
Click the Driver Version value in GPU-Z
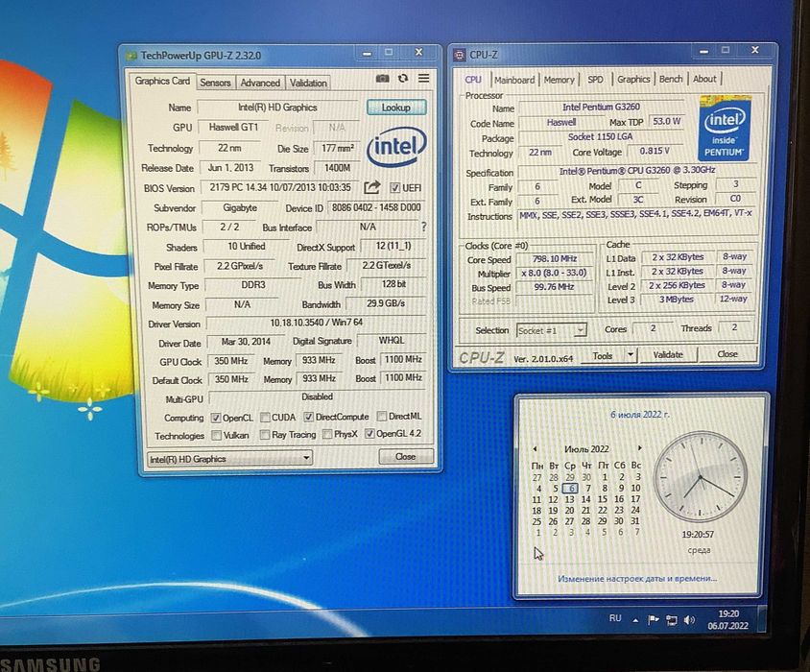click(316, 323)
